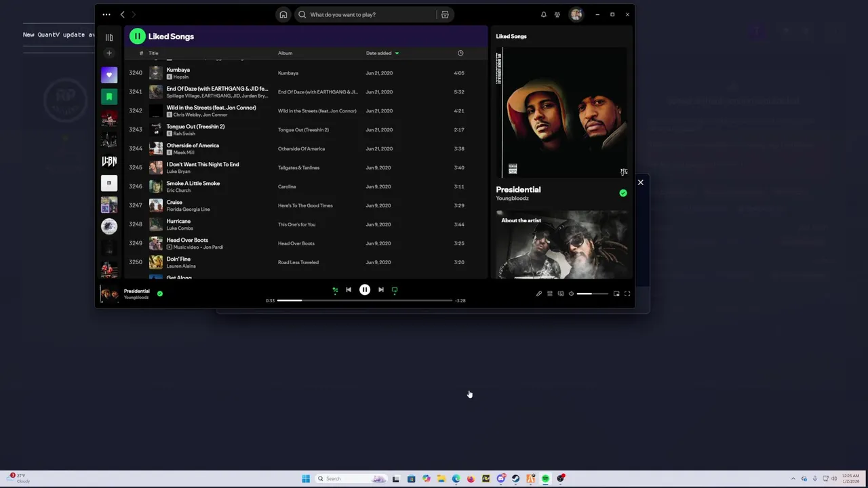Click Presidential title in the now playing panel

tap(518, 190)
